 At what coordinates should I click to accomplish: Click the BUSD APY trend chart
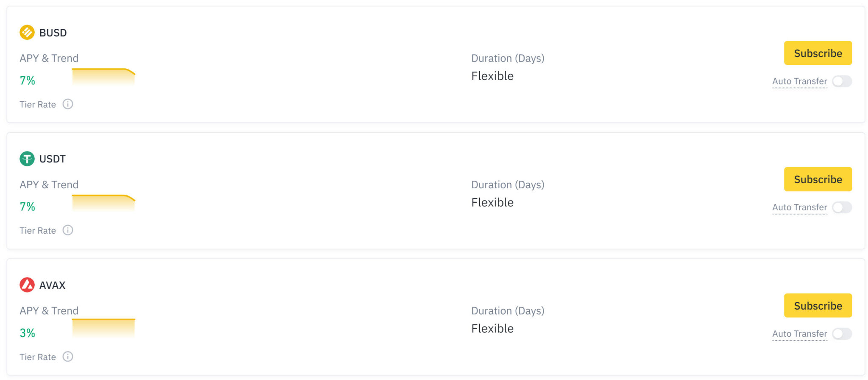103,77
